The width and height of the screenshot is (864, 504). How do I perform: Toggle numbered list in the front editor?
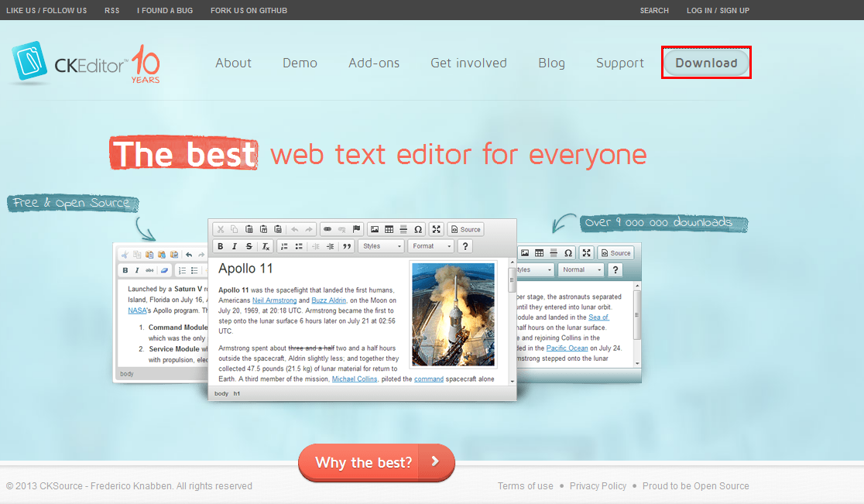284,246
